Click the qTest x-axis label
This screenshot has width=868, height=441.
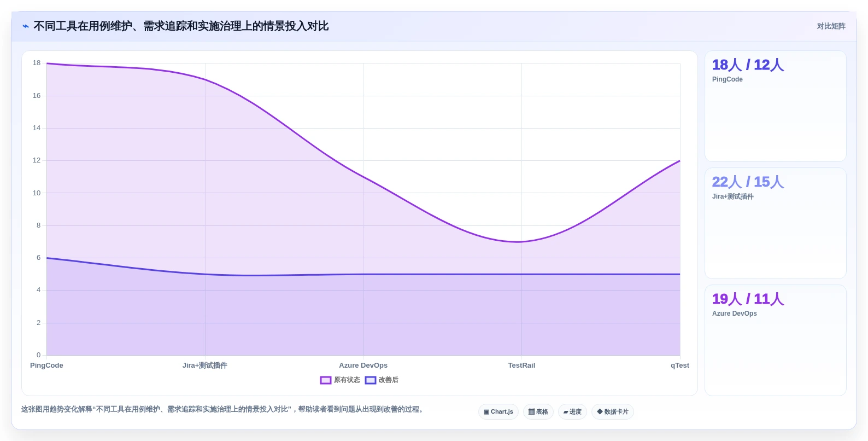tap(680, 365)
